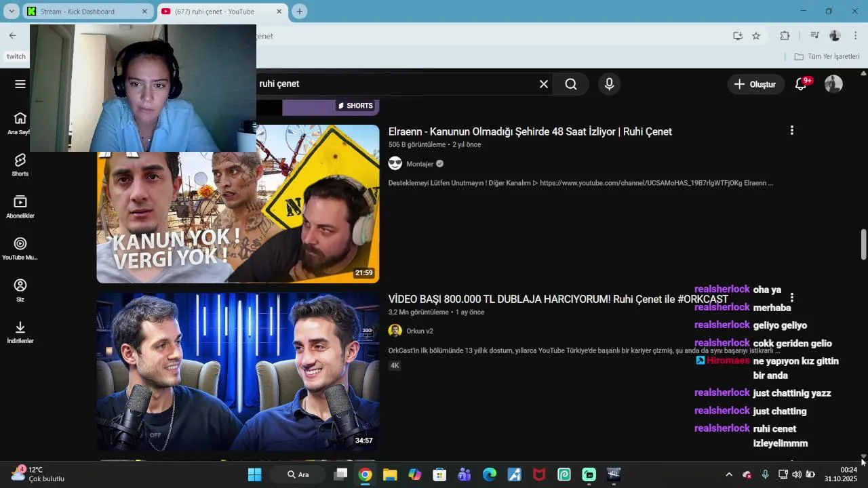
Task: Open Chrome media controls icon
Action: point(815,36)
